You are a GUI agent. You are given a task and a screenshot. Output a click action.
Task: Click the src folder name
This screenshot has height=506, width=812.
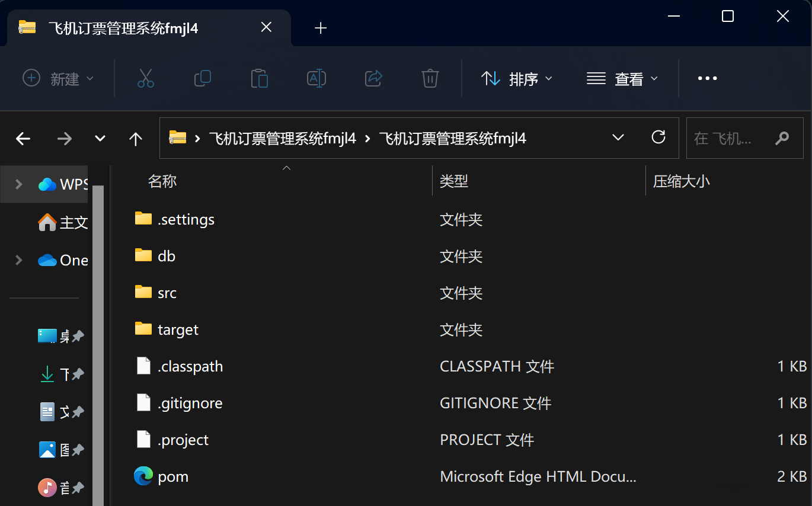pyautogui.click(x=167, y=293)
